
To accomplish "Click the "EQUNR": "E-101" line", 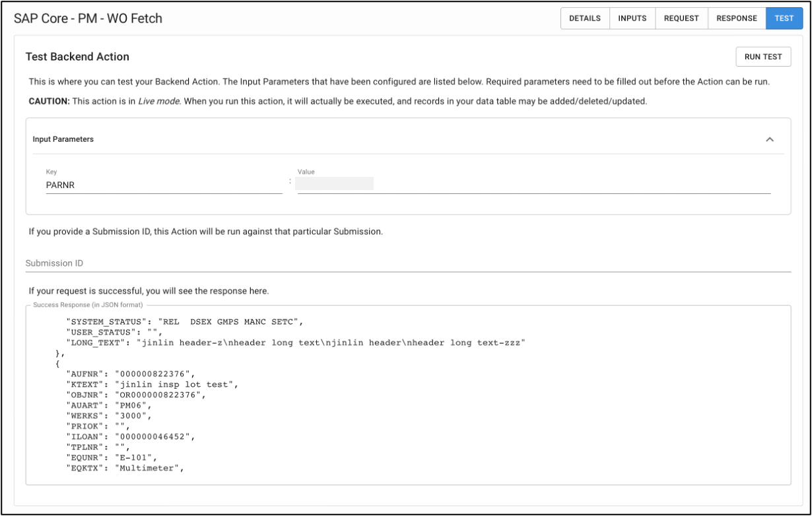I will pos(111,459).
